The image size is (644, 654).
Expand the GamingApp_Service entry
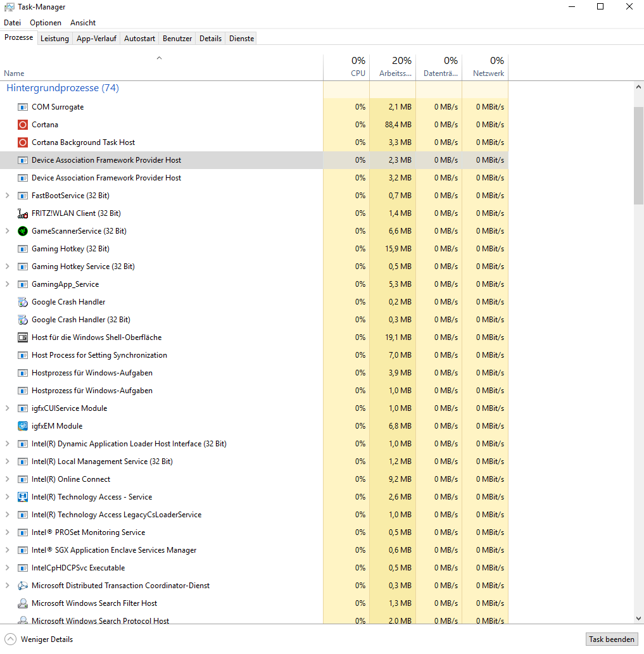[x=7, y=284]
